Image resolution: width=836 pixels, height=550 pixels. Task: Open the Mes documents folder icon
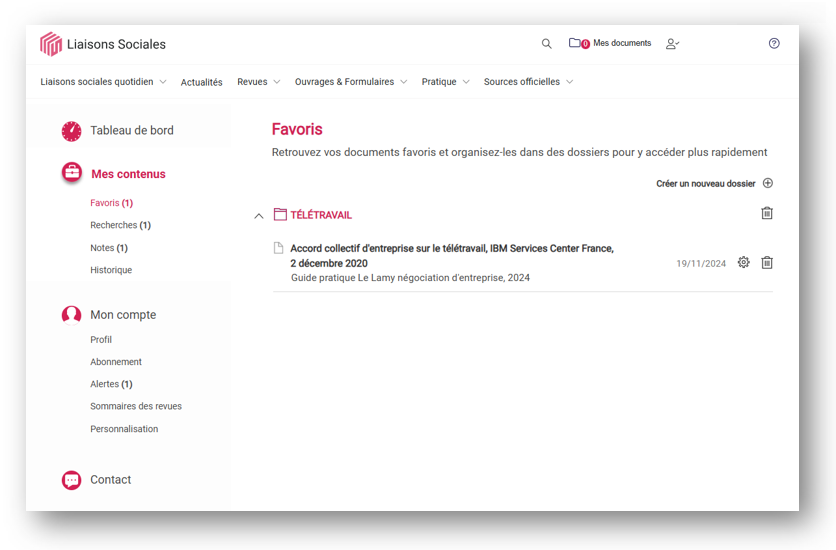[574, 43]
